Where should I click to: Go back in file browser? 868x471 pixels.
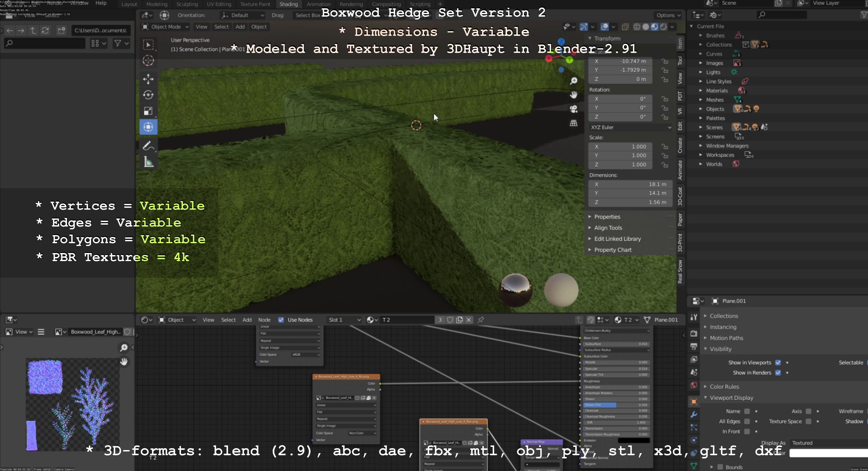(x=10, y=31)
